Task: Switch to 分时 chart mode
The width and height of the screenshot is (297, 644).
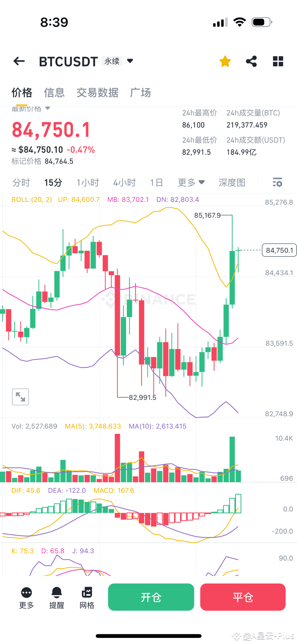Action: coord(21,183)
